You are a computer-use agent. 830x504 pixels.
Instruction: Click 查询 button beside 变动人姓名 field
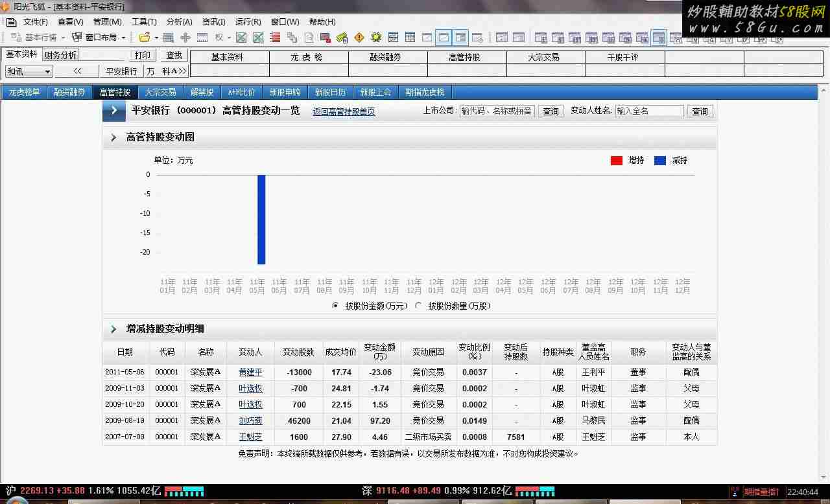point(700,111)
